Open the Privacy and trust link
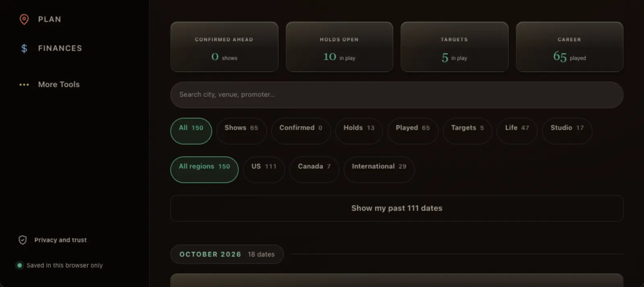 [60, 240]
